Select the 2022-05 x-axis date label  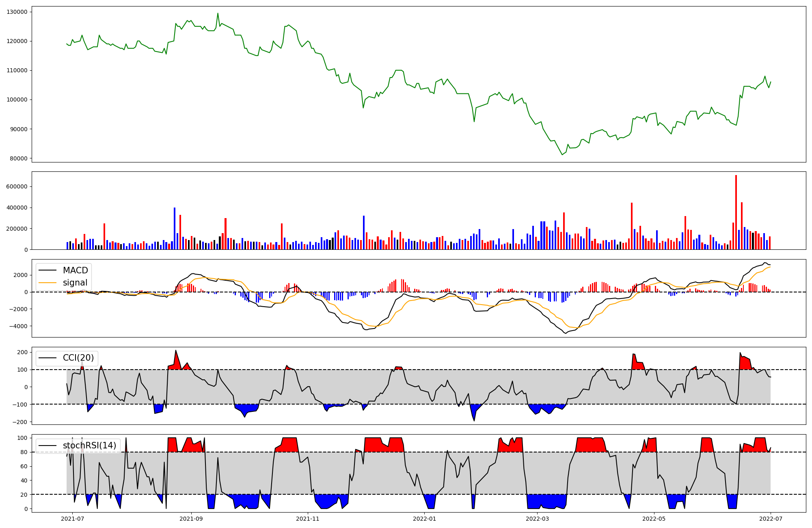pos(654,519)
